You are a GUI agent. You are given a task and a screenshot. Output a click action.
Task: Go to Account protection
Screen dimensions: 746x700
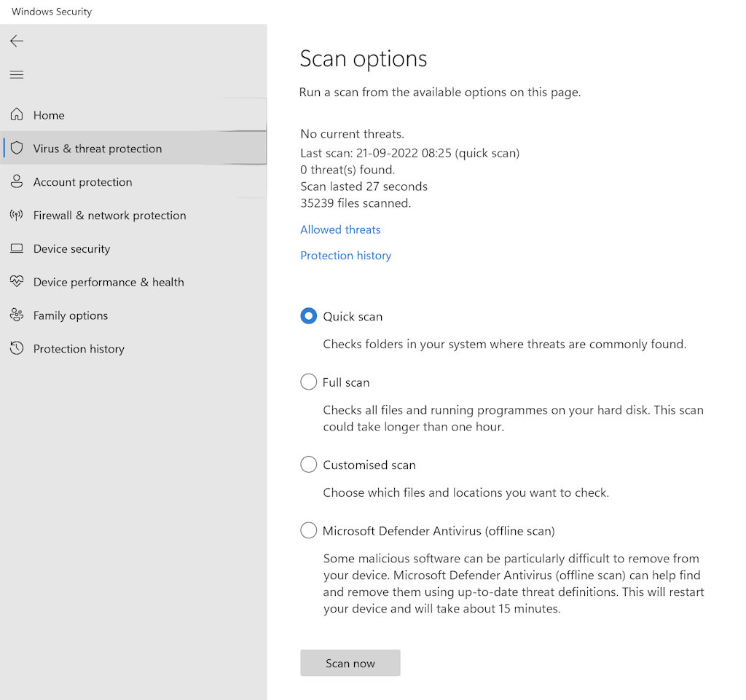point(133,181)
